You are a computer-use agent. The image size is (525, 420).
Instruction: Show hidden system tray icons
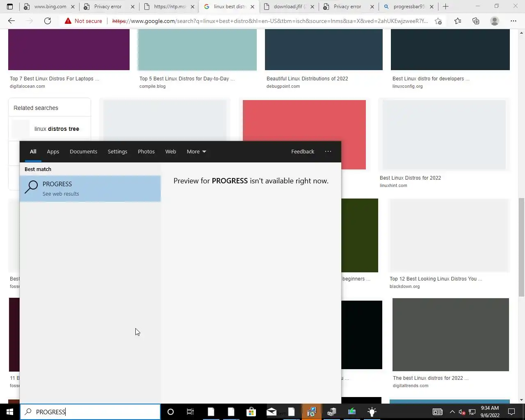point(452,412)
